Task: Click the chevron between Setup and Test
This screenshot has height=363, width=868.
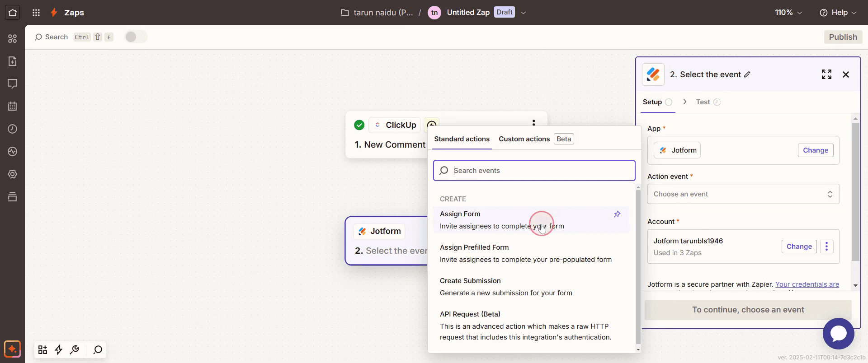Action: click(x=685, y=102)
